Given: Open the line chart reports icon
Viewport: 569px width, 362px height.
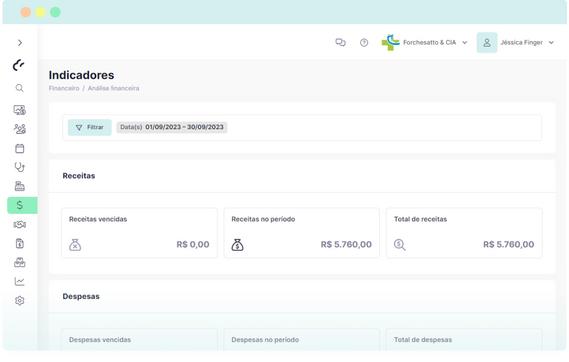Looking at the screenshot, I should (20, 281).
